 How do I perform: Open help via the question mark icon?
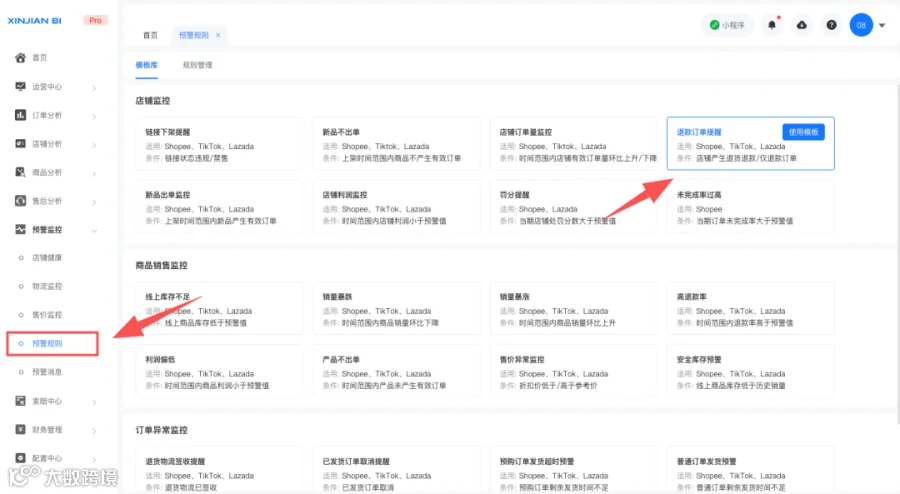click(831, 25)
